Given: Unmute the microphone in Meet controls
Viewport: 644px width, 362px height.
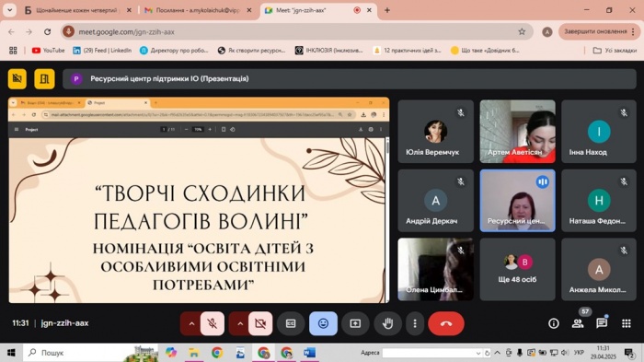Looking at the screenshot, I should [213, 323].
